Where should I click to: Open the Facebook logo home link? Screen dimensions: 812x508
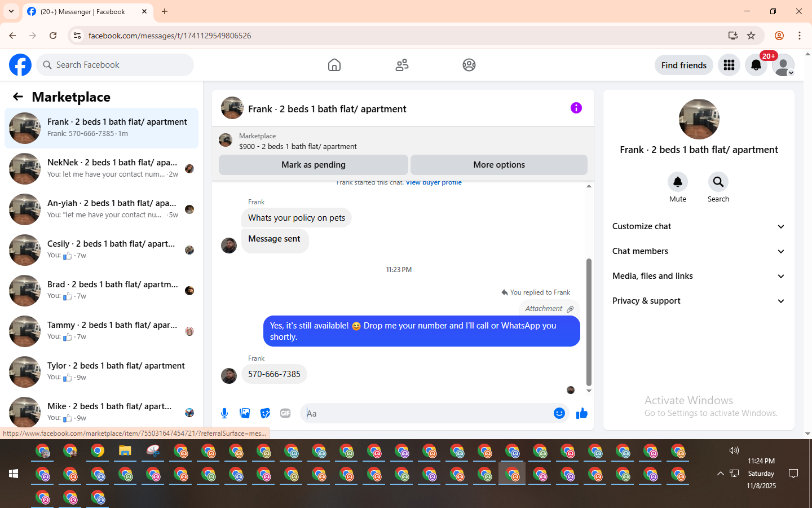[20, 65]
